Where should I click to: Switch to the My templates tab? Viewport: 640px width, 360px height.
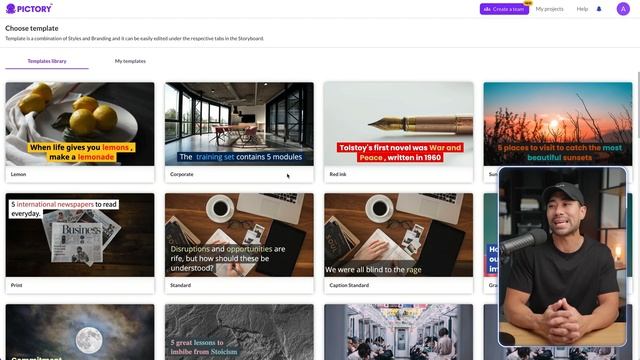[x=130, y=61]
